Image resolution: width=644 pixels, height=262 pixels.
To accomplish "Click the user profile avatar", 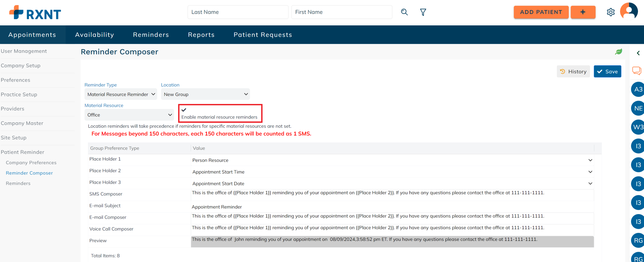I will point(629,11).
